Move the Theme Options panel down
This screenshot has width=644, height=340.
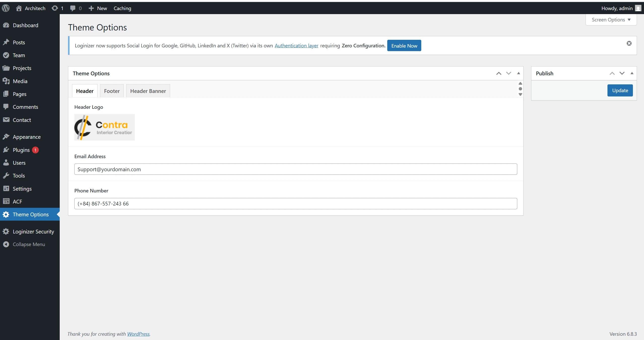tap(508, 73)
